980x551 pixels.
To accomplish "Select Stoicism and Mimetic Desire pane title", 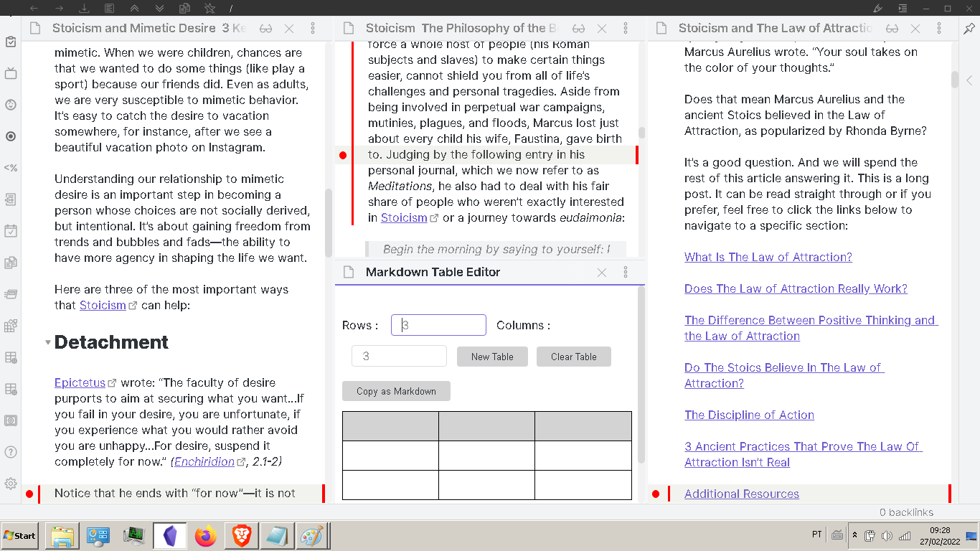I will 149,29.
